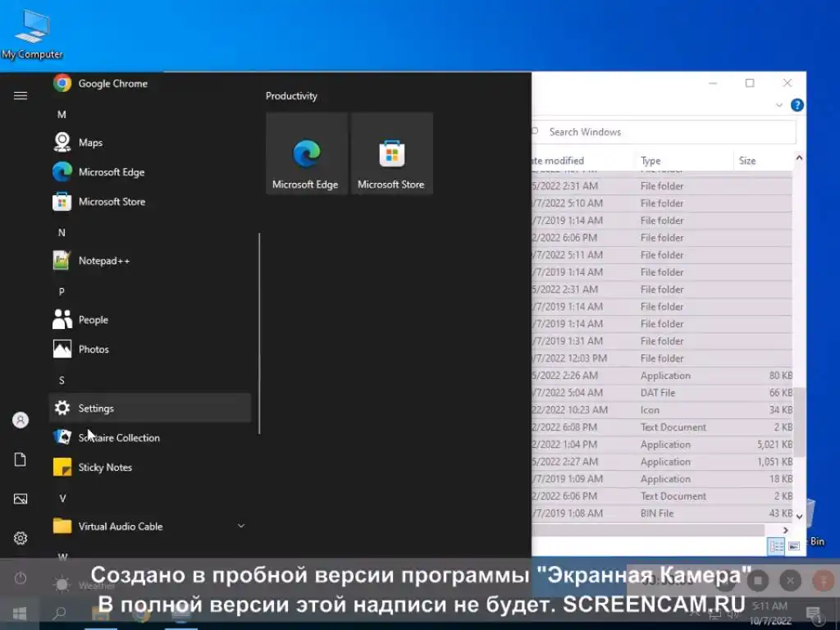The height and width of the screenshot is (630, 840).
Task: Open Pictures from the Start sidebar
Action: coord(21,499)
